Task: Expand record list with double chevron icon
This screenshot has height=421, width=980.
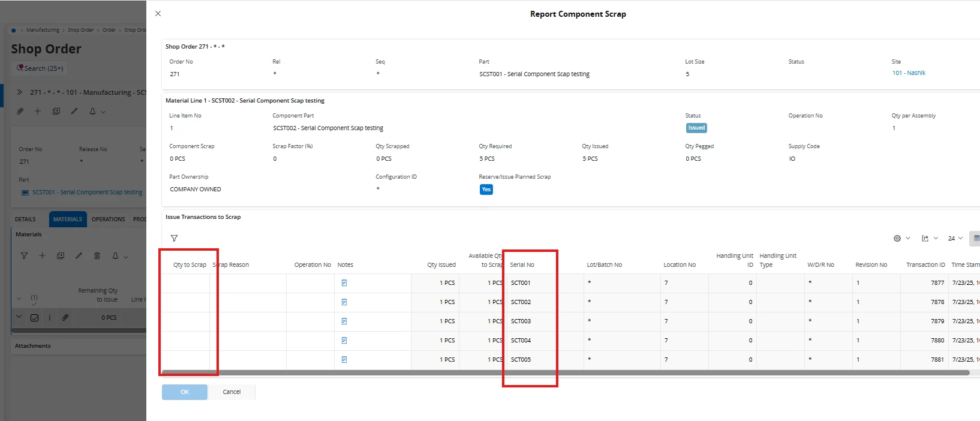Action: [20, 92]
